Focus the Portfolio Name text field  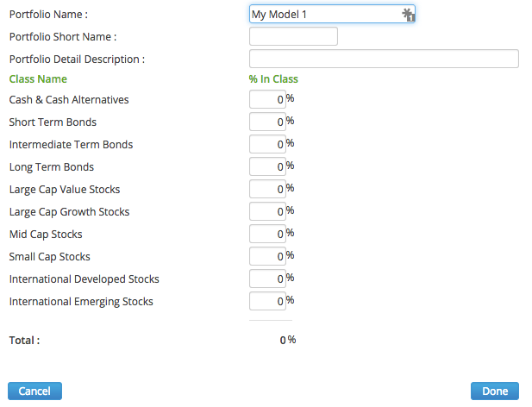323,14
